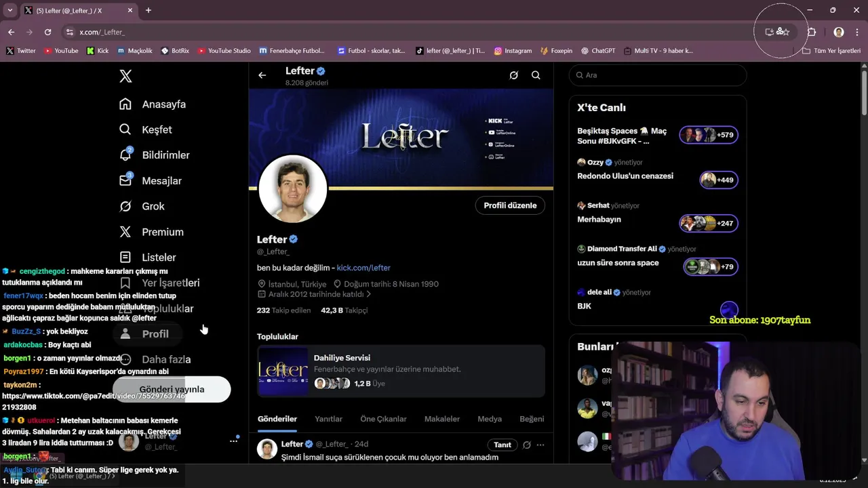
Task: Open ChatGPT bookmark
Action: 597,51
